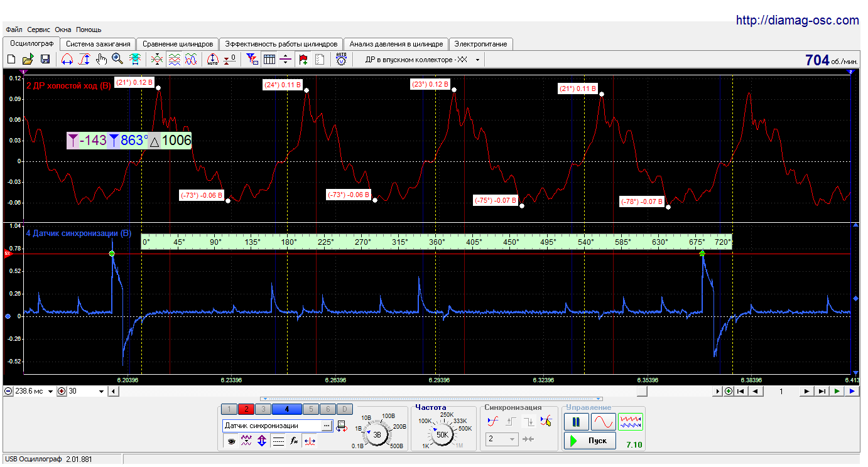868x467 pixels.
Task: Switch to Электропитание tab
Action: click(x=481, y=44)
